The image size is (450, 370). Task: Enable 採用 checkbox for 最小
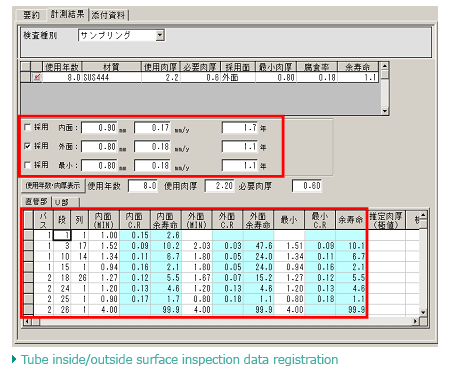(x=28, y=165)
